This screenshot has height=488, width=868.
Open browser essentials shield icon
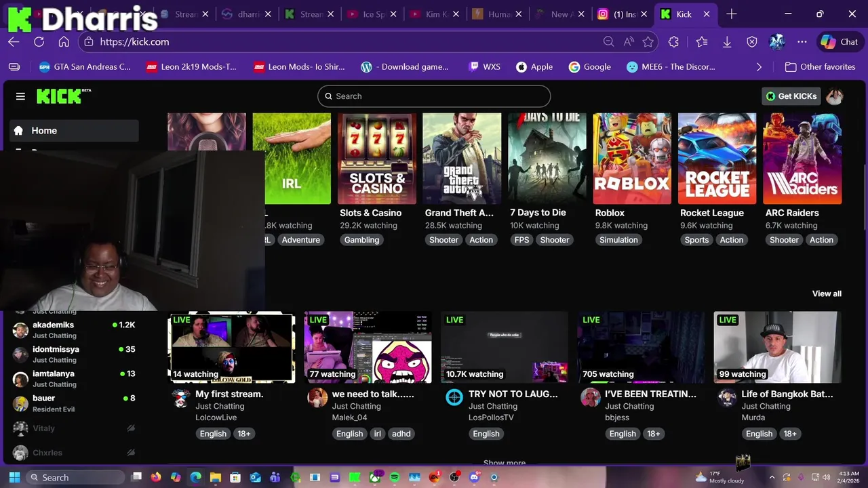pyautogui.click(x=752, y=42)
